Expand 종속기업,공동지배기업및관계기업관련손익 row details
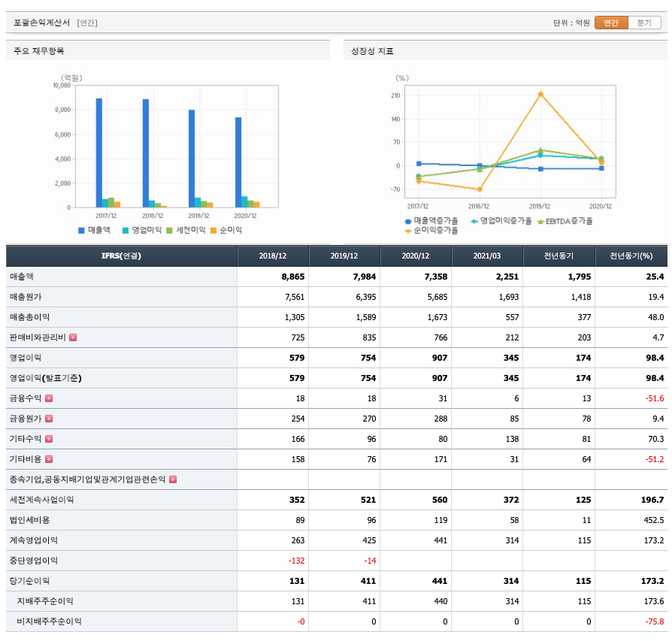 (x=173, y=479)
